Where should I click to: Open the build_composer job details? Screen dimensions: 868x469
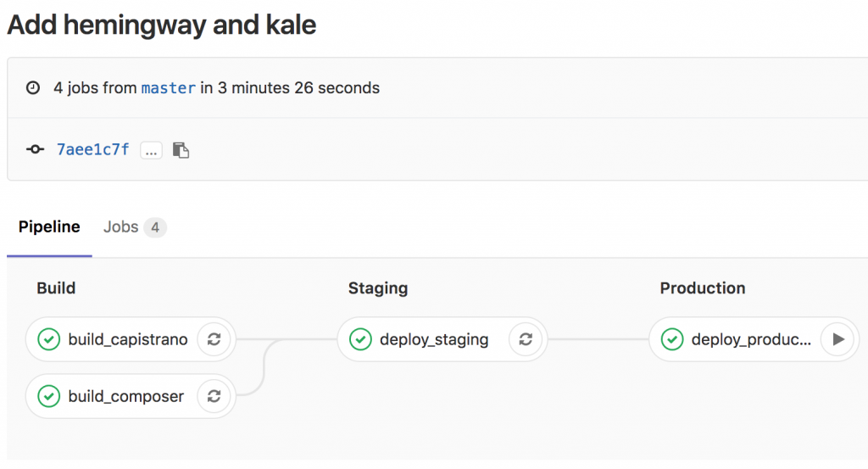pyautogui.click(x=126, y=396)
